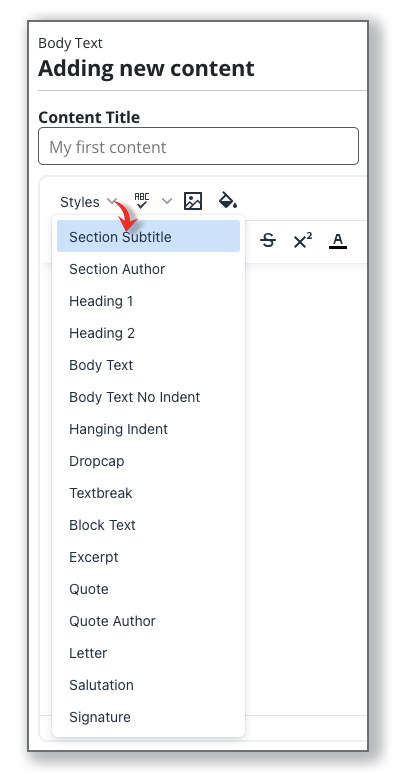The width and height of the screenshot is (396, 774).
Task: Select Section Subtitle style
Action: tap(148, 236)
